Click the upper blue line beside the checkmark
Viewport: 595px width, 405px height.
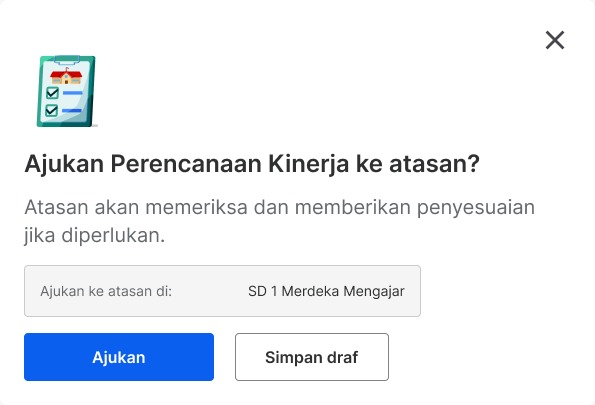[x=72, y=93]
